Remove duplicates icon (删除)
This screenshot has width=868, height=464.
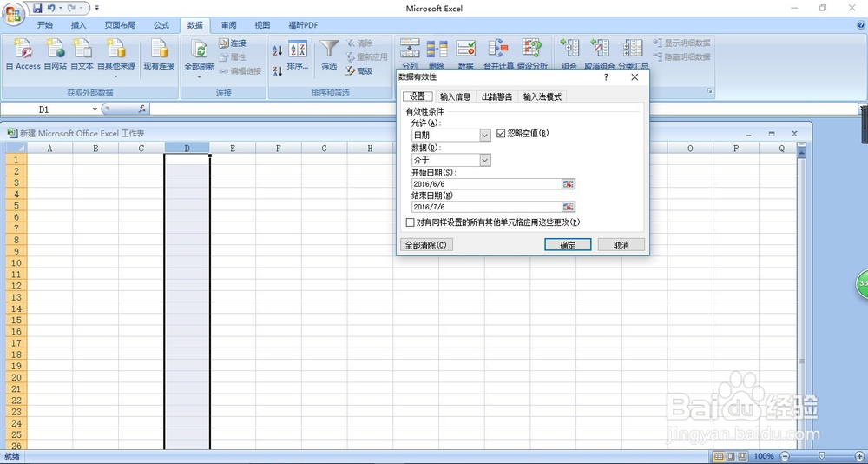[437, 54]
